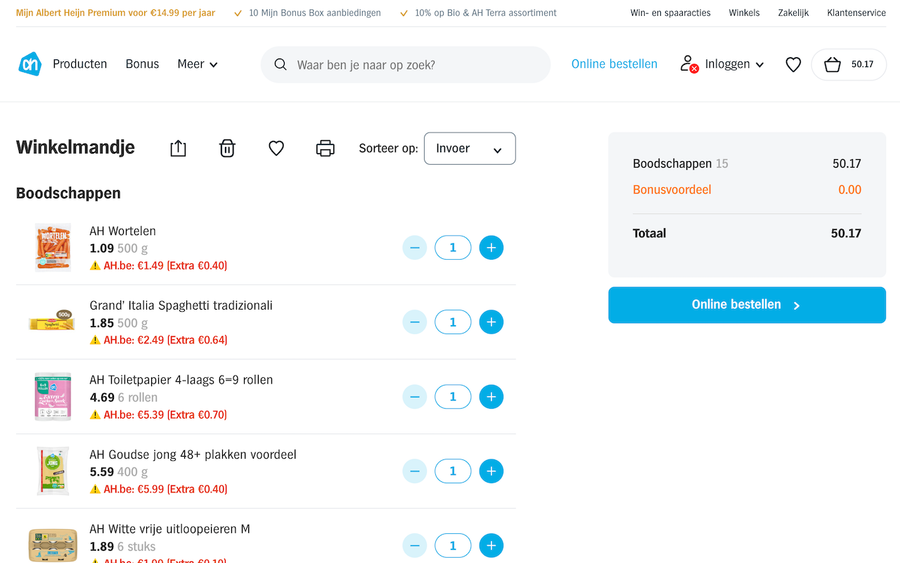This screenshot has height=563, width=900.
Task: Click the search magnifier icon
Action: click(x=281, y=65)
